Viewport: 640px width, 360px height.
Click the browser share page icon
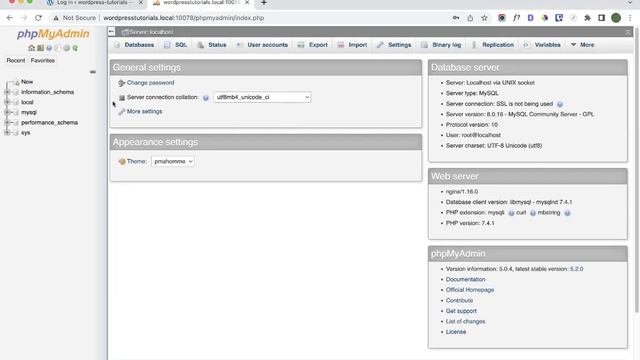(470, 18)
